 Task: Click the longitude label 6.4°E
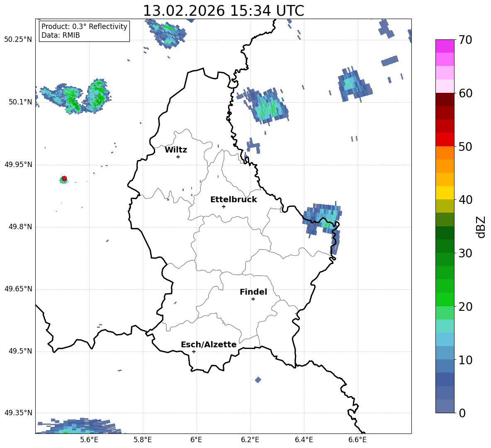tap(304, 440)
